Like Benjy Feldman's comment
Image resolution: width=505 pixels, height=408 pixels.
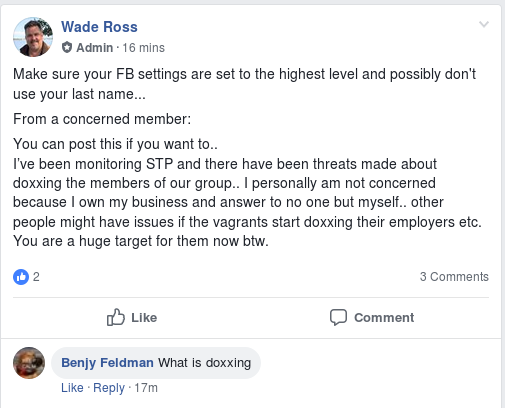point(72,388)
